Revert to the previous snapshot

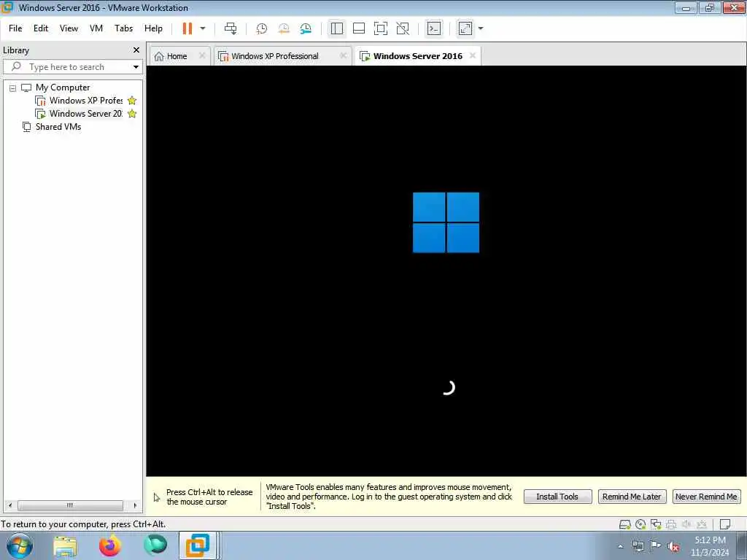284,28
